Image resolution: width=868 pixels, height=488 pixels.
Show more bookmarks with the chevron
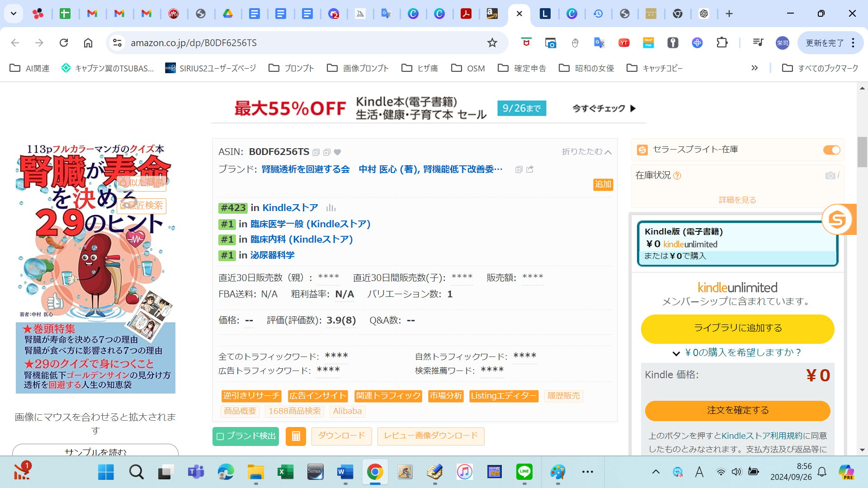(x=754, y=68)
